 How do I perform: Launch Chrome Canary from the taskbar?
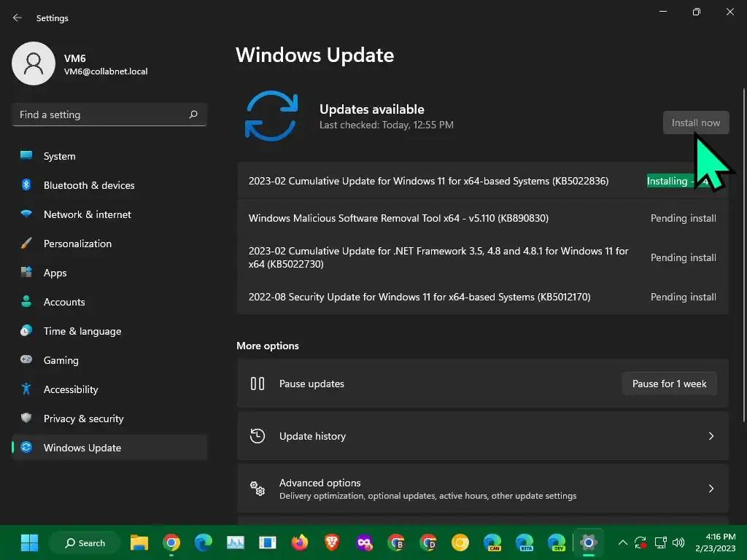461,542
